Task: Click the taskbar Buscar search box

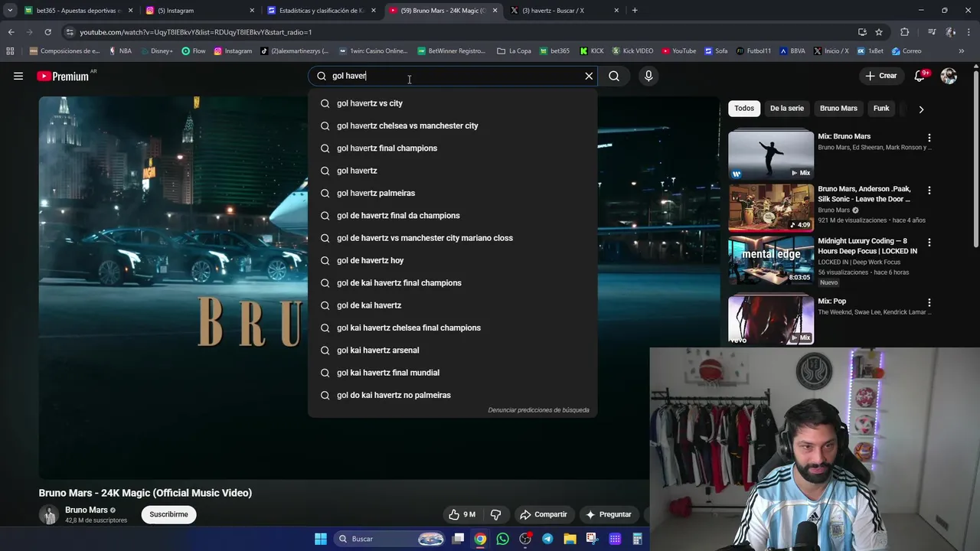Action: pyautogui.click(x=390, y=539)
